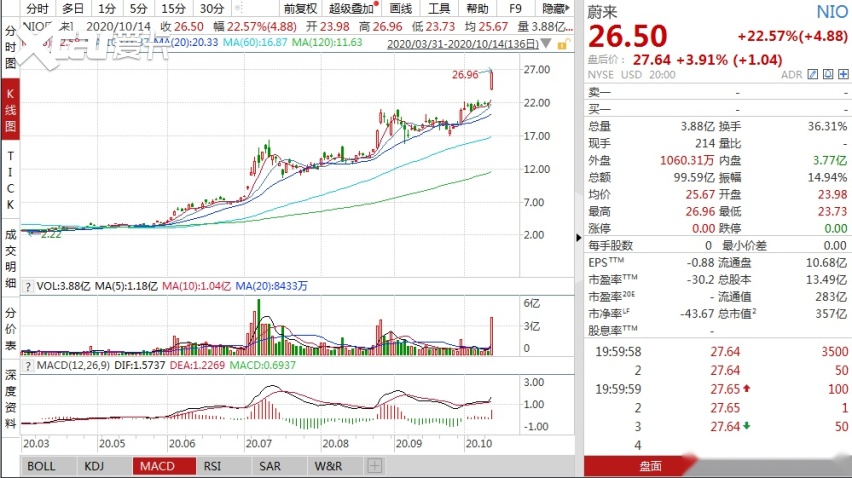Open the VOL indicator help question mark
This screenshot has height=478, width=852.
point(28,285)
